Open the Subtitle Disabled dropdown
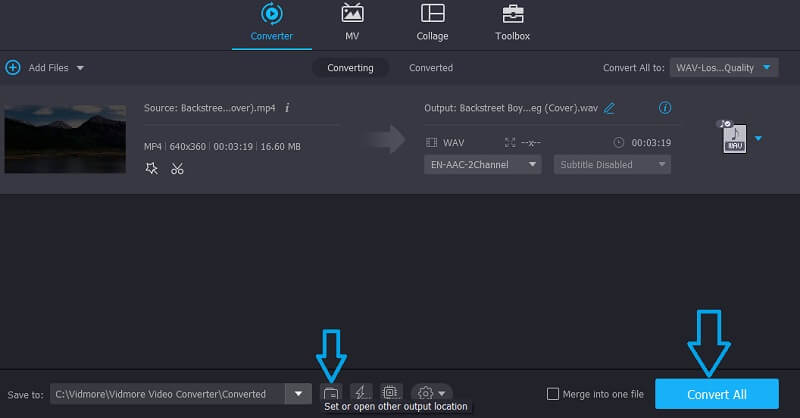The width and height of the screenshot is (800, 418). (x=612, y=164)
